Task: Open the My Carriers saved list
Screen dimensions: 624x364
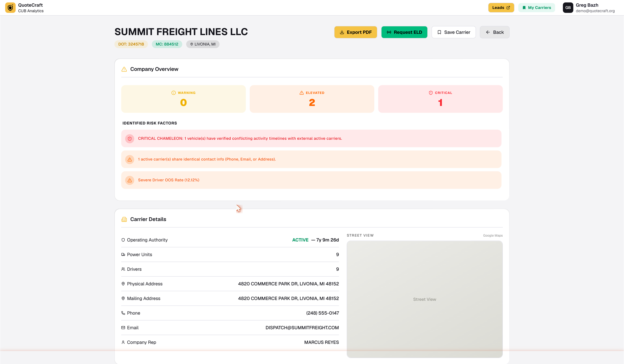Action: pos(537,8)
